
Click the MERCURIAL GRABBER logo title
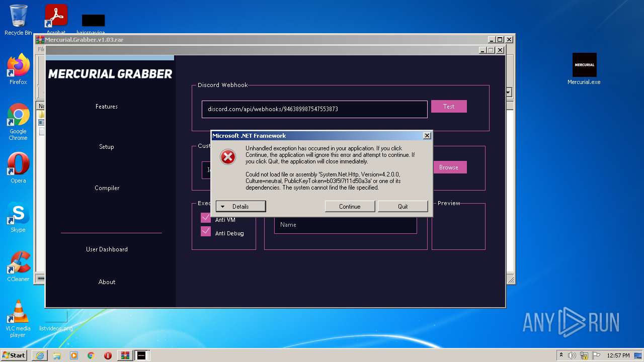(x=110, y=74)
